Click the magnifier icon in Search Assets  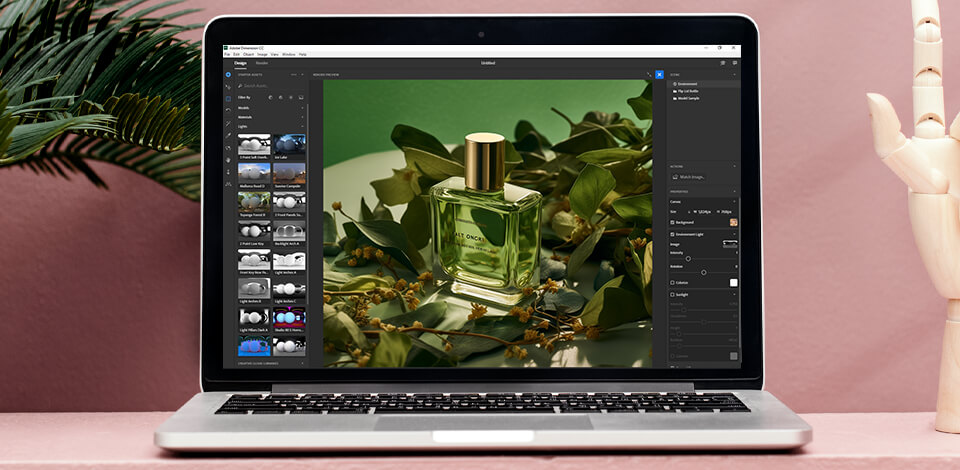click(x=240, y=86)
